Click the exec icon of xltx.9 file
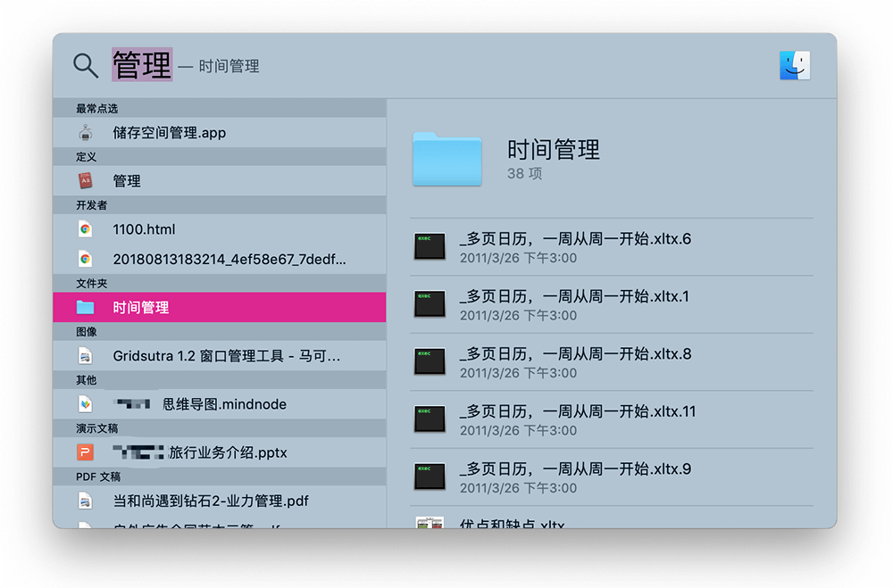 click(430, 476)
